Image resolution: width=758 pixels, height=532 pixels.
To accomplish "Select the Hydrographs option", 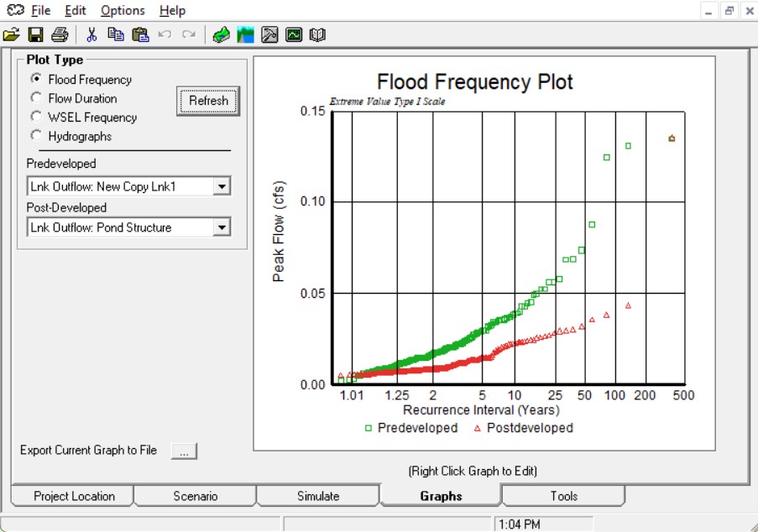I will coord(35,136).
